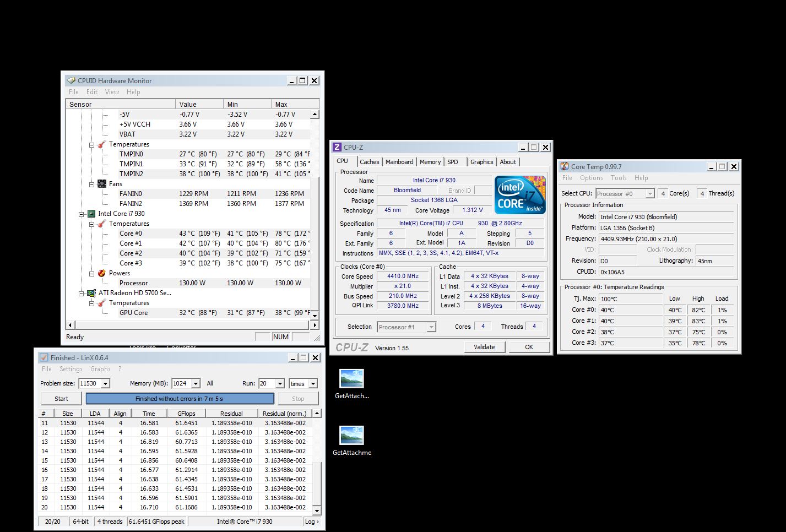Collapse the Fans tree node

click(x=91, y=184)
